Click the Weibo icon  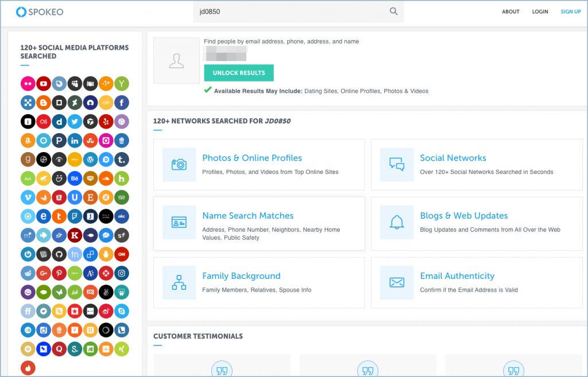point(106,311)
